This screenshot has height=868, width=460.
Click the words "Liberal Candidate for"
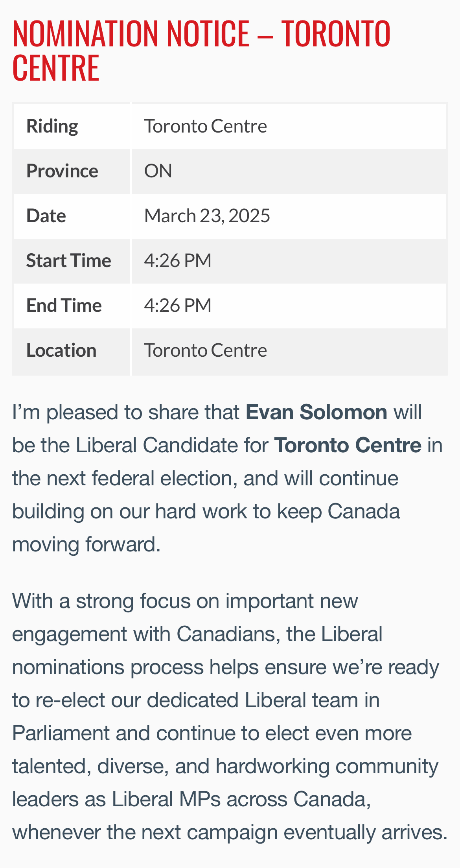coord(172,445)
